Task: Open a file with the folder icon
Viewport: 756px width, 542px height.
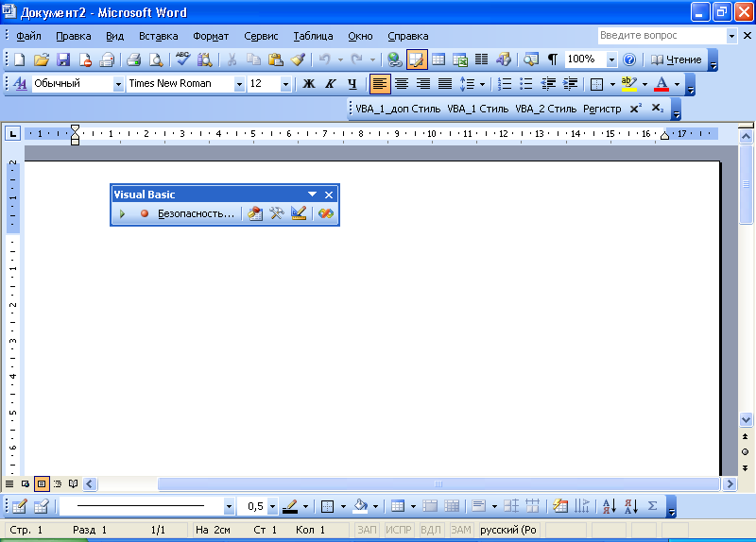Action: pyautogui.click(x=42, y=59)
